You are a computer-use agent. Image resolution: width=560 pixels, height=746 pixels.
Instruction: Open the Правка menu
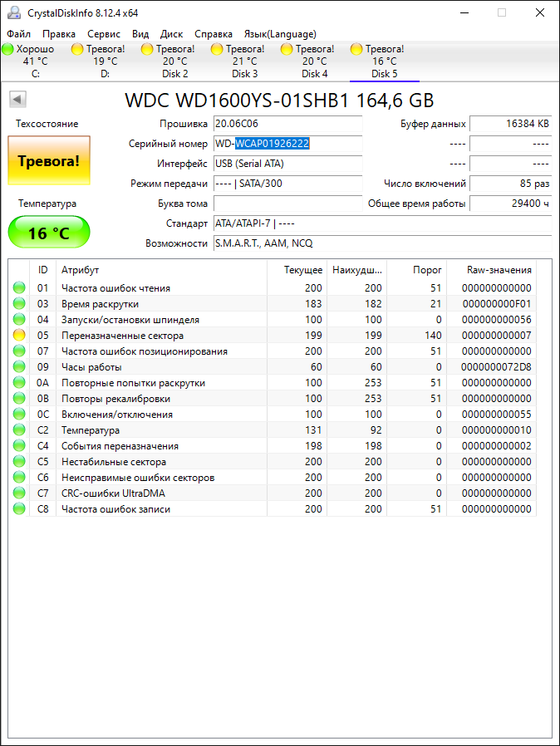[58, 34]
